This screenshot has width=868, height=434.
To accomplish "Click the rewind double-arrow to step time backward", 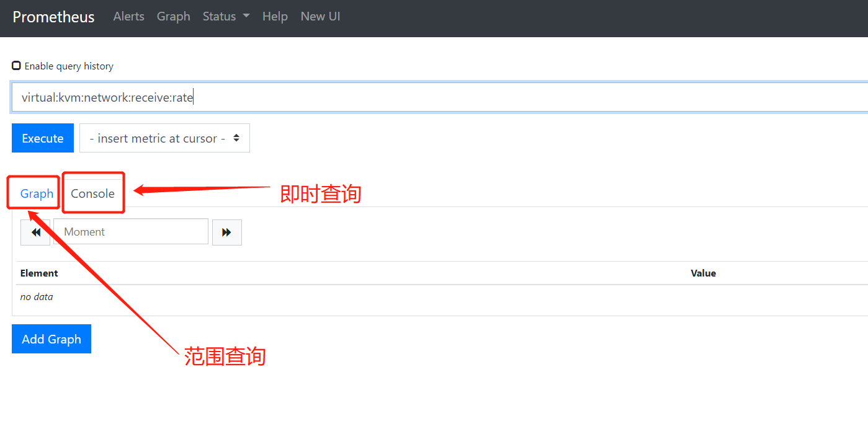I will pyautogui.click(x=35, y=232).
